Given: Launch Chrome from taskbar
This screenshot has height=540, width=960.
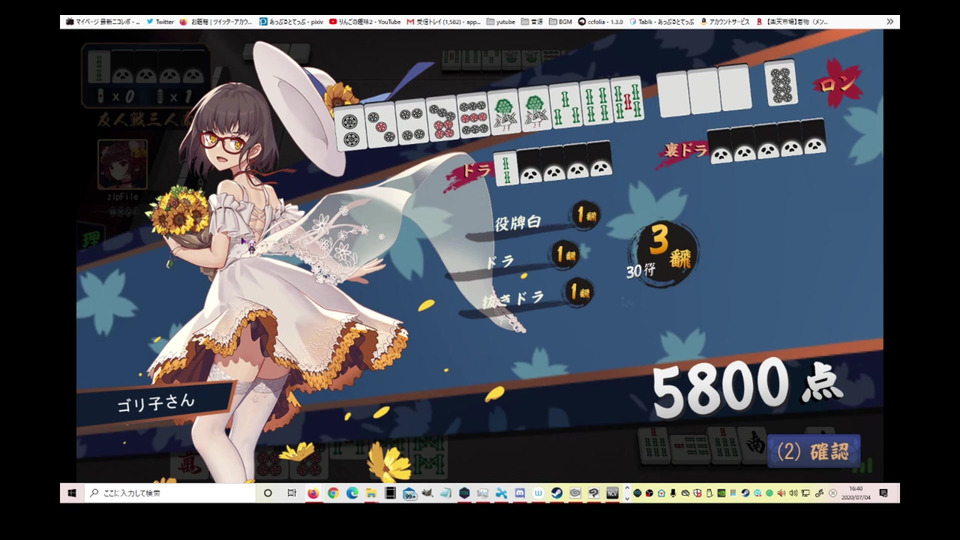Looking at the screenshot, I should click(x=333, y=493).
